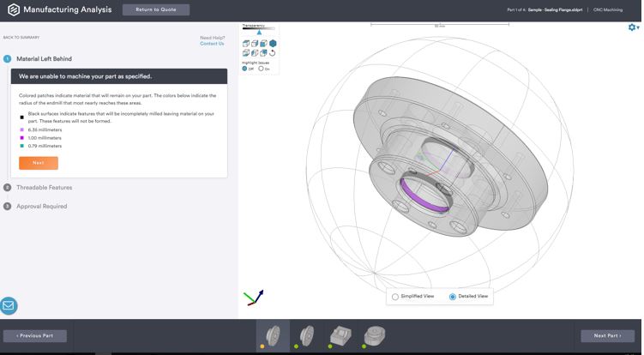644x355 pixels.
Task: Select the second cube view icon in bottom row
Action: [255, 53]
